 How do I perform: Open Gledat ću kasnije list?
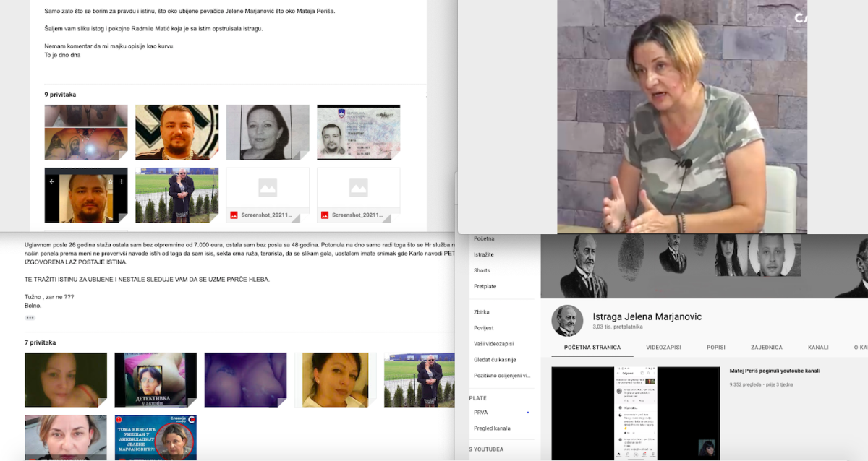(x=495, y=360)
